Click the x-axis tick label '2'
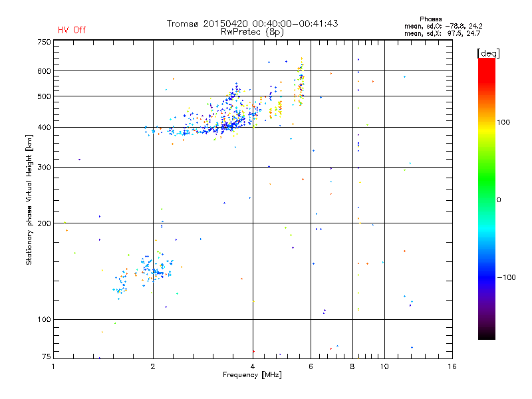The height and width of the screenshot is (399, 532). click(153, 366)
